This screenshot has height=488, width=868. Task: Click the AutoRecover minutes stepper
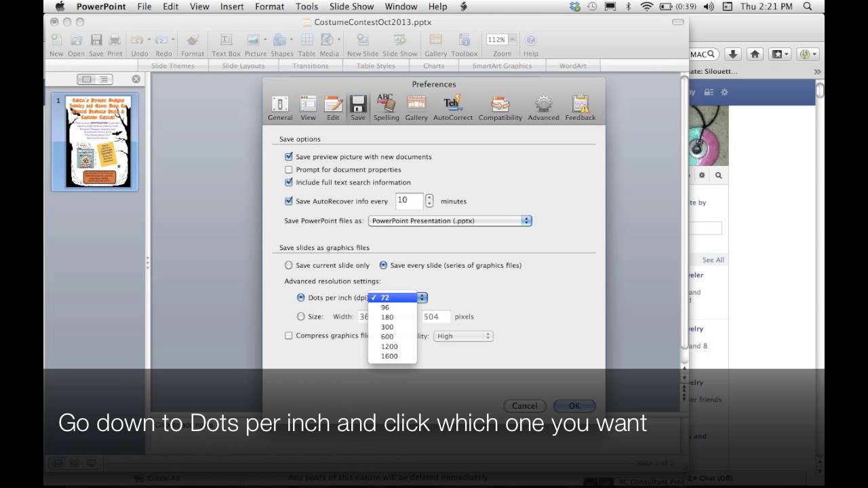(x=429, y=201)
